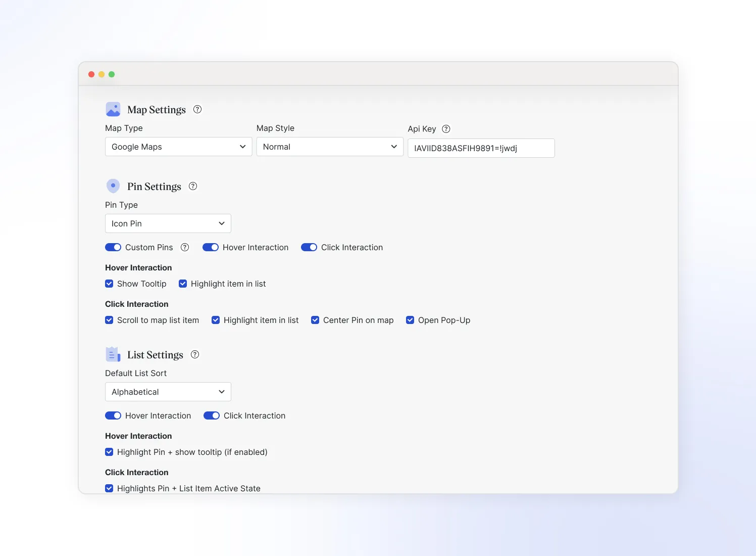Open the Pin Type dropdown
The image size is (756, 556).
pyautogui.click(x=168, y=223)
